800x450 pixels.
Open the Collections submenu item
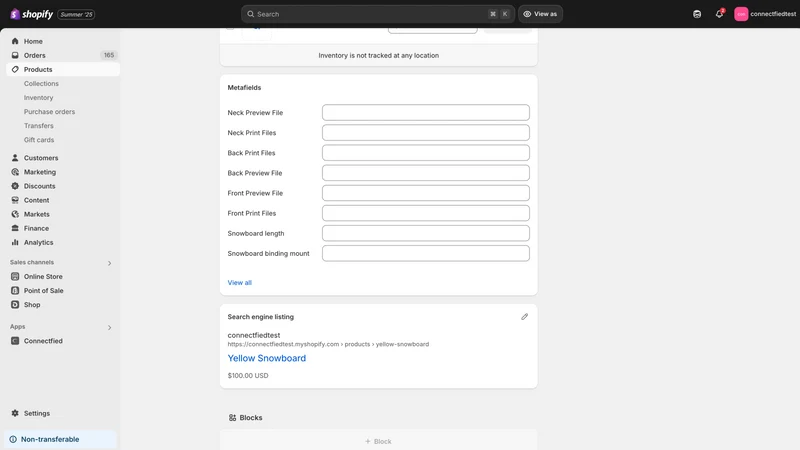point(41,84)
